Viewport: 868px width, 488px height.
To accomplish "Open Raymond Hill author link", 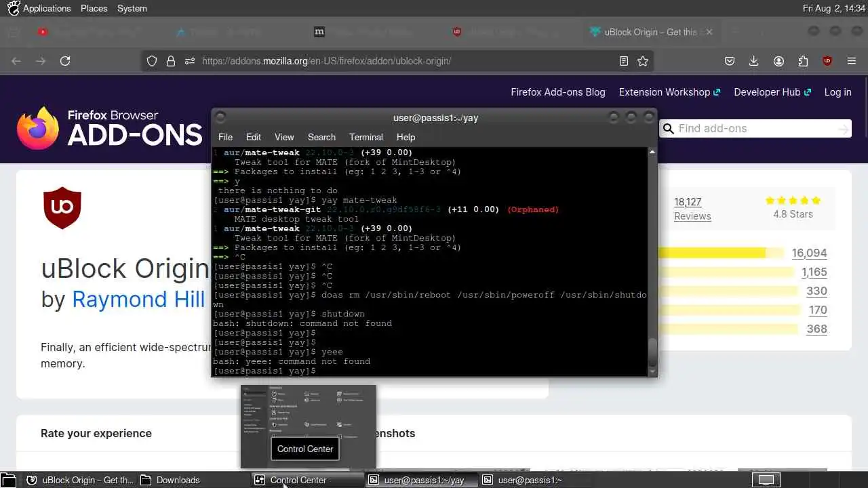I will click(138, 299).
